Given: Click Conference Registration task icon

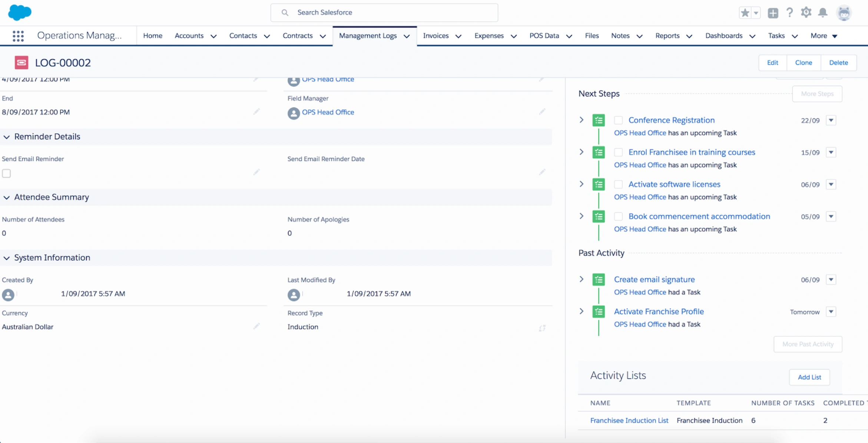Looking at the screenshot, I should 599,120.
